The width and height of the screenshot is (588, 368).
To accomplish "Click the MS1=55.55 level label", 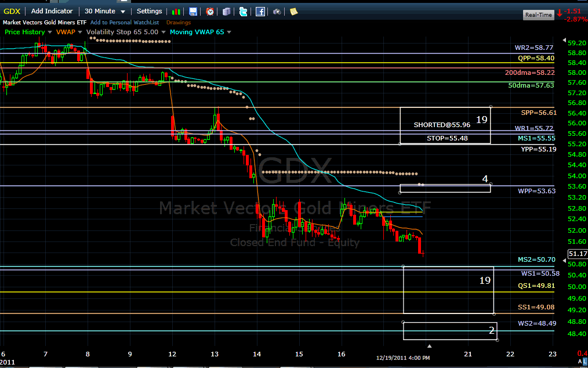I will pos(536,138).
